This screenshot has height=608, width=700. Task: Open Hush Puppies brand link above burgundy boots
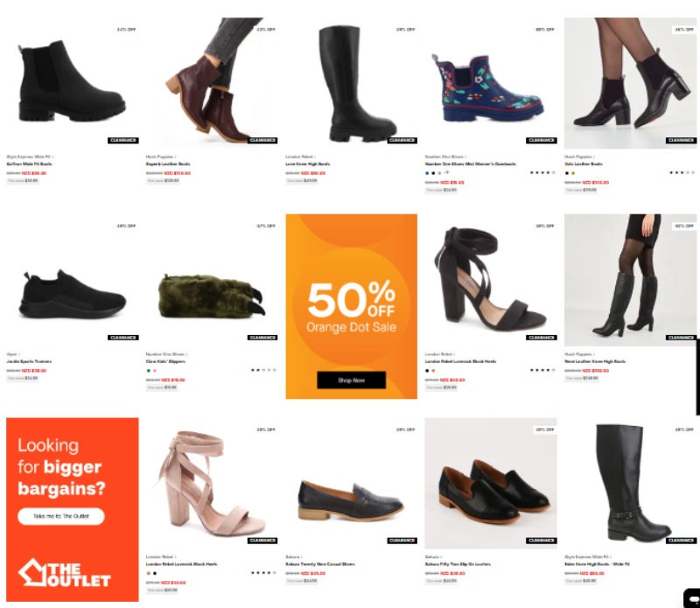click(x=161, y=157)
